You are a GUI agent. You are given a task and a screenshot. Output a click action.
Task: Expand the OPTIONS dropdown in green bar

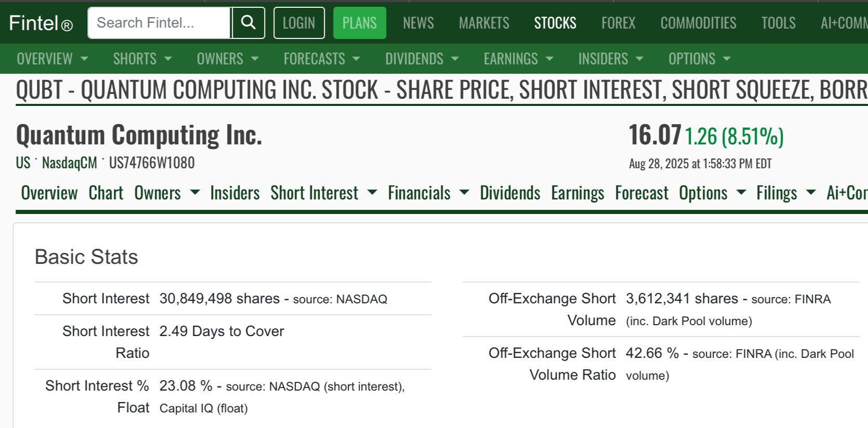[x=700, y=59]
